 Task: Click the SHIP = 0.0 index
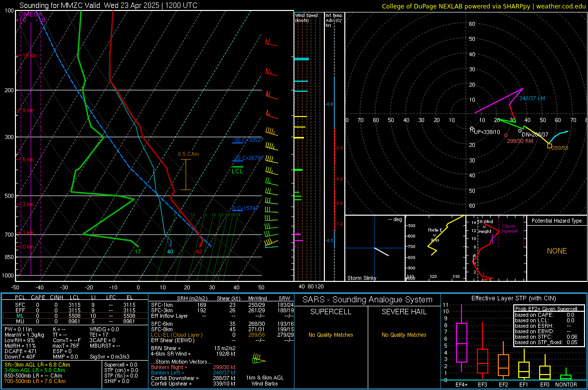pyautogui.click(x=117, y=381)
